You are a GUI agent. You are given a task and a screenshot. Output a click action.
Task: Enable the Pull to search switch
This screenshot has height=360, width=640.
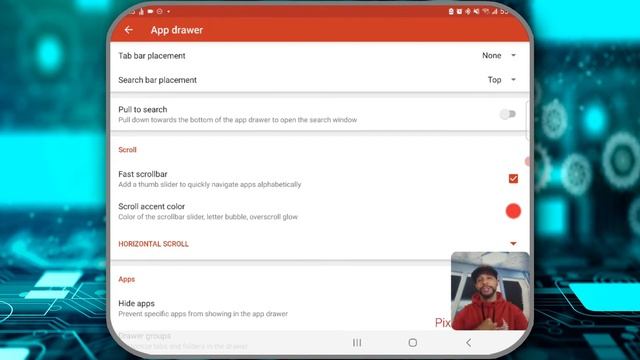[508, 114]
